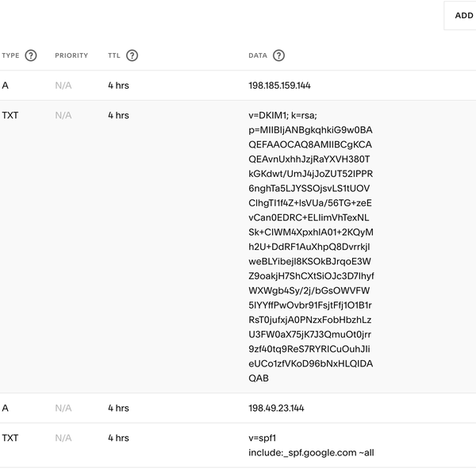Click the A type for 198.185.159.144 record

coord(6,85)
